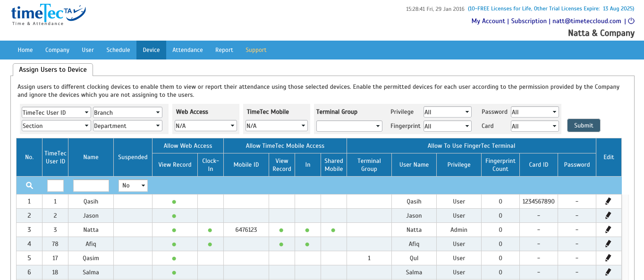Edit Natta's row with pencil icon
This screenshot has width=644, height=280.
click(x=608, y=229)
